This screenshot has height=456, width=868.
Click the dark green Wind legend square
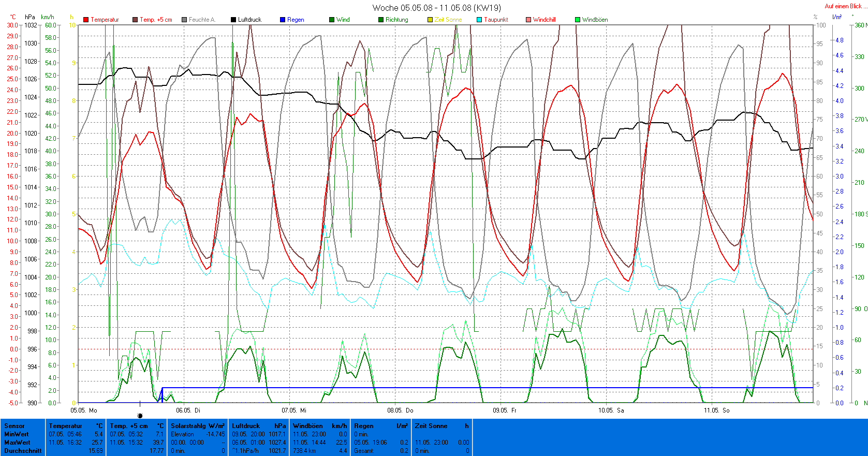pos(332,20)
